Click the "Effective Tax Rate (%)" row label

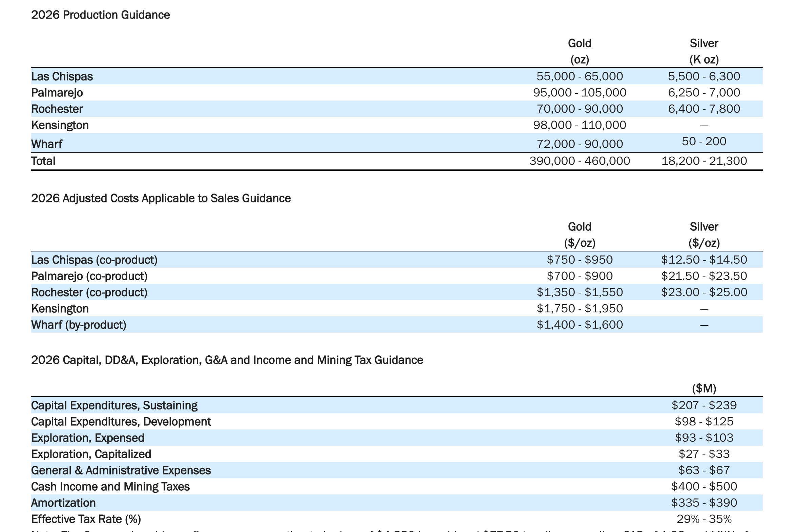[x=86, y=519]
